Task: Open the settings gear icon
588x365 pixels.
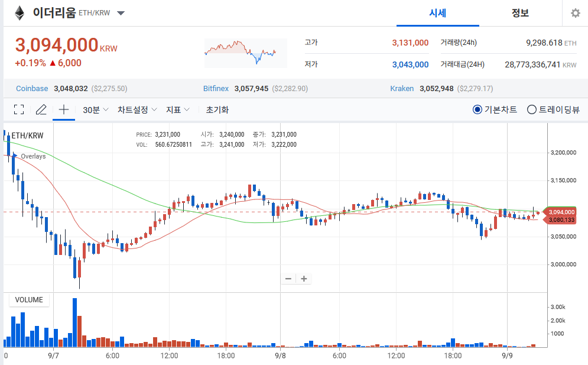Action: pos(575,13)
